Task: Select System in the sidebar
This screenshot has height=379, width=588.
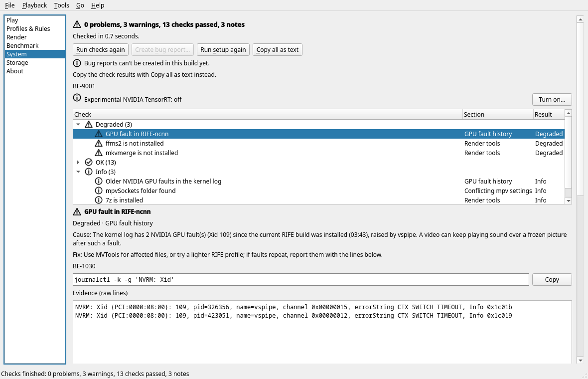Action: (35, 54)
